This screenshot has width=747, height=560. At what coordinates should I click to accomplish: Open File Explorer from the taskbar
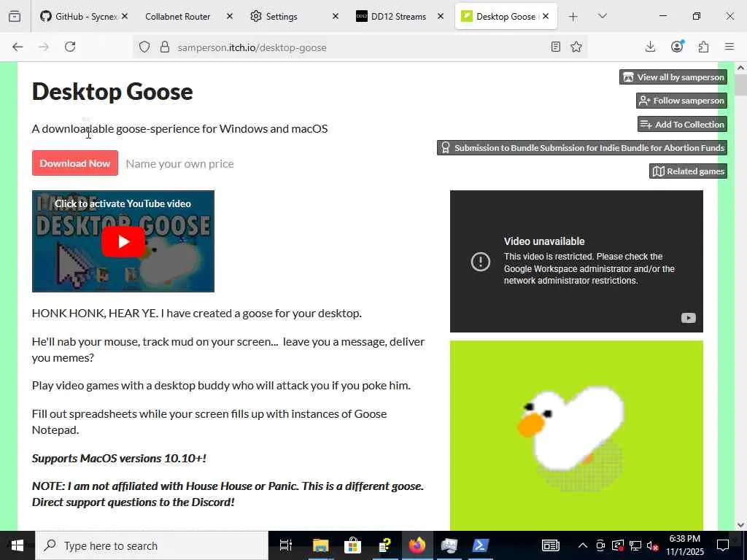point(321,545)
